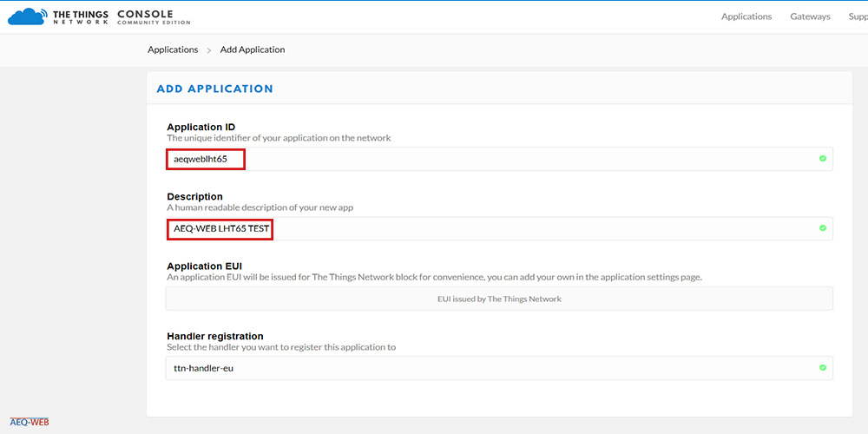This screenshot has height=434, width=868.
Task: Focus the Description input field
Action: point(499,228)
